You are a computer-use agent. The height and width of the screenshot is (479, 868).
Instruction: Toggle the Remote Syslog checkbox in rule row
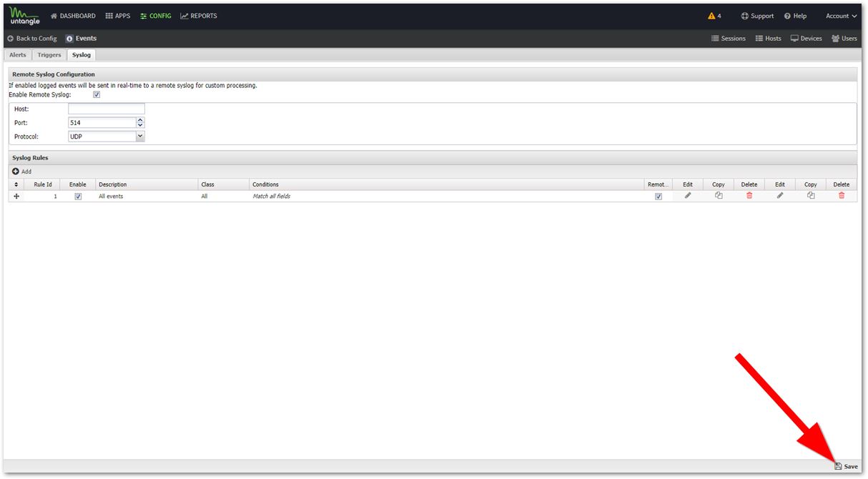[x=659, y=196]
